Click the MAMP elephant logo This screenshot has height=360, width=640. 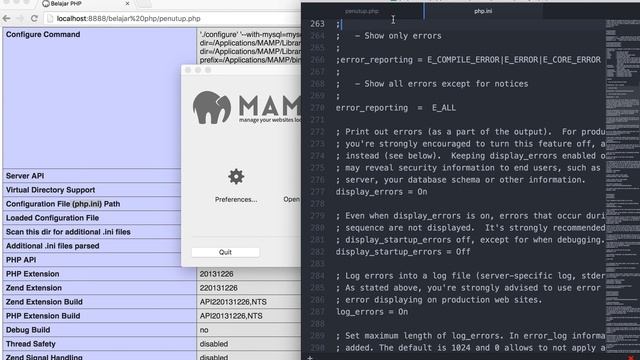(211, 107)
